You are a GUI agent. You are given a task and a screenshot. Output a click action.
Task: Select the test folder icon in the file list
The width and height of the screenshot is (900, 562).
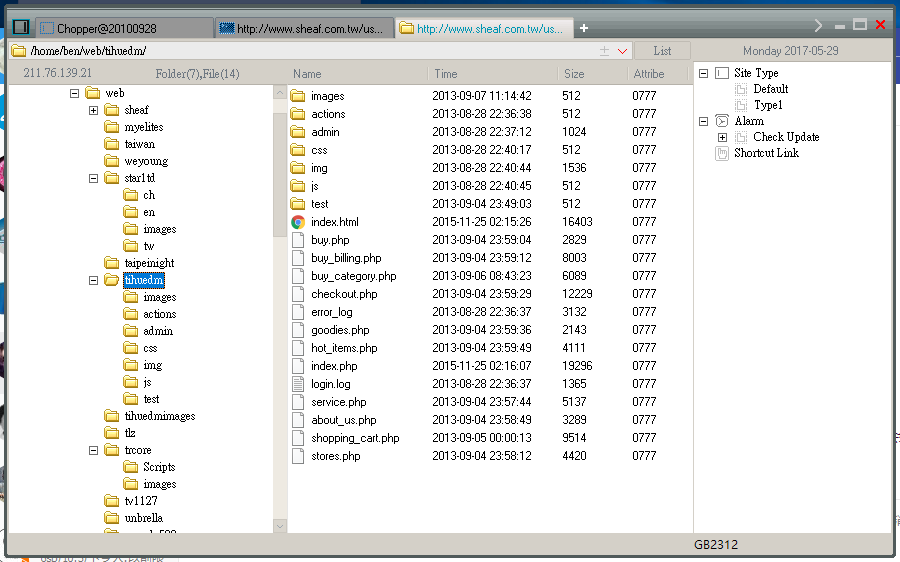298,204
